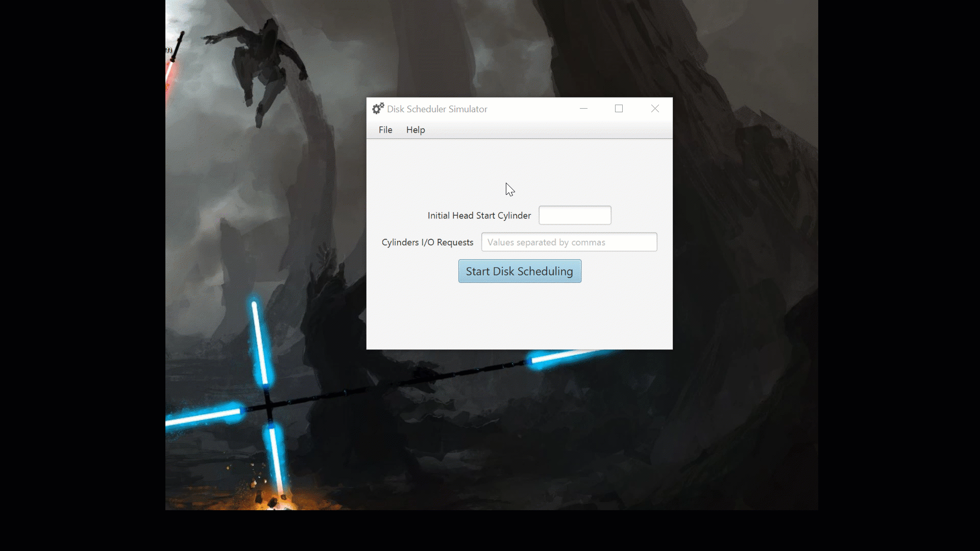Click blank area below Start Disk Scheduling button
Viewport: 980px width, 551px height.
[x=520, y=316]
